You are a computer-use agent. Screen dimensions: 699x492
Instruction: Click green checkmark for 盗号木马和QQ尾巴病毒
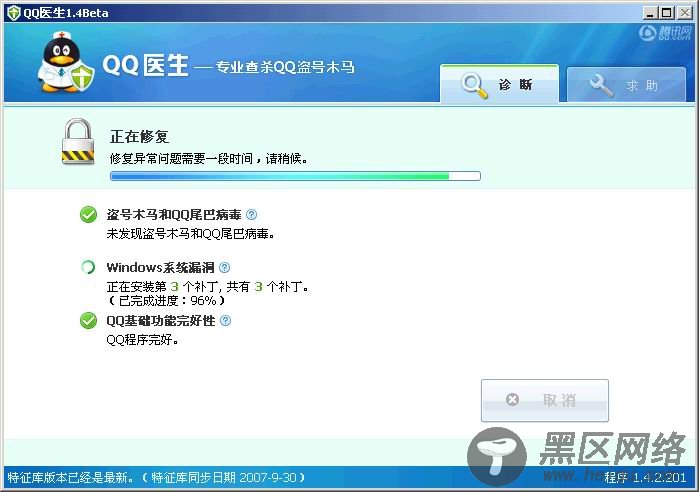click(x=88, y=214)
